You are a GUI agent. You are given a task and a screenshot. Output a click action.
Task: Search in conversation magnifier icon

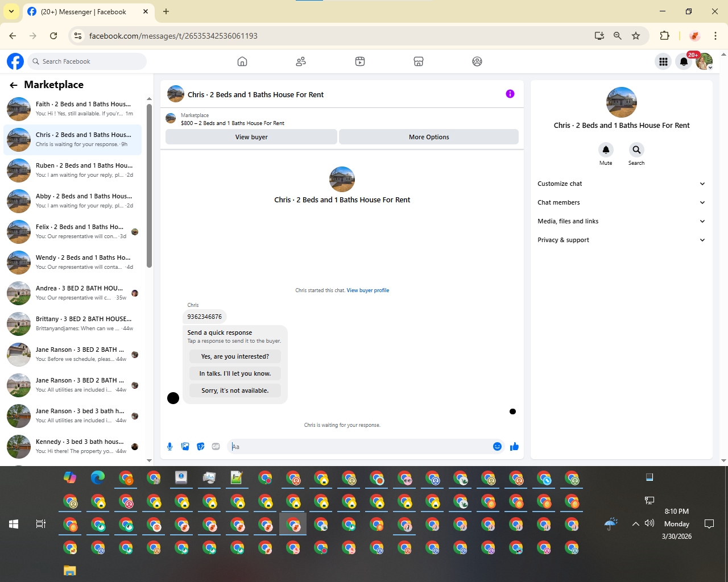click(636, 149)
